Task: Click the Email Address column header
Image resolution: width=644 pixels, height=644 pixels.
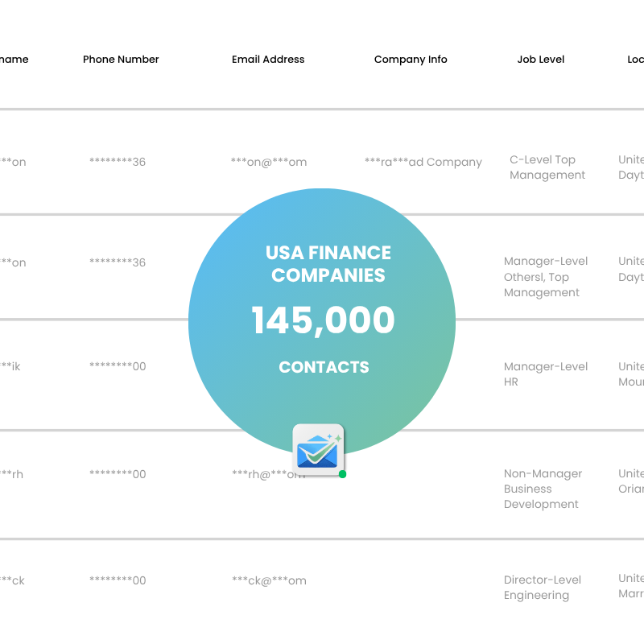Action: point(268,60)
